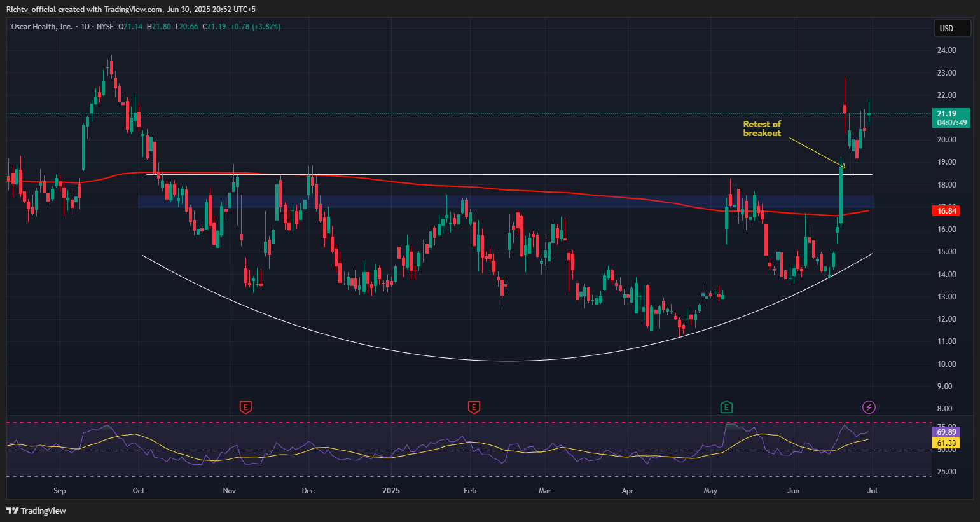Click the Oct label on time axis

(139, 491)
